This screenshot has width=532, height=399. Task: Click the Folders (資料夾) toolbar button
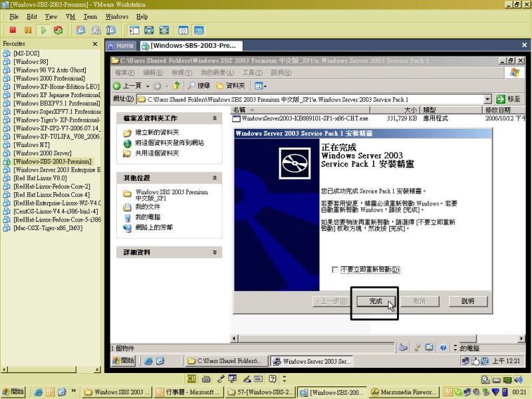[231, 86]
